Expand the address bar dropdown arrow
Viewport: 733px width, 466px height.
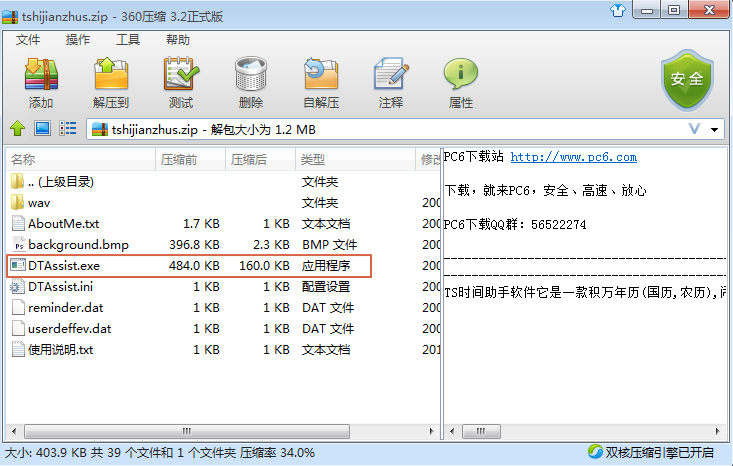pyautogui.click(x=714, y=129)
